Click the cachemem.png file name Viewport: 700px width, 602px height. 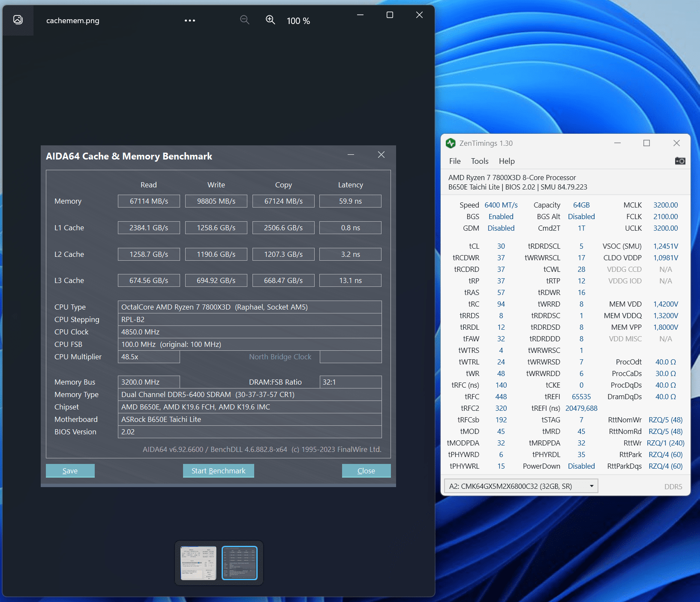point(73,21)
